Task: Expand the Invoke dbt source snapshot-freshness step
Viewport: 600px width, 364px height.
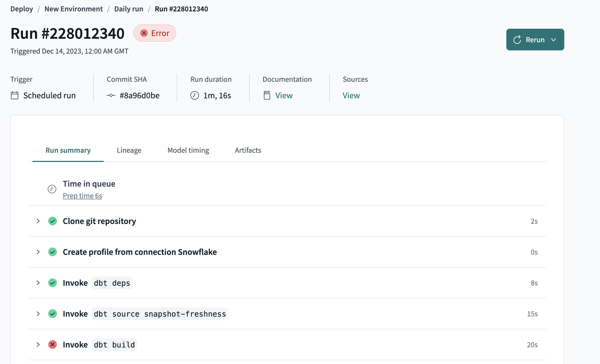Action: point(38,313)
